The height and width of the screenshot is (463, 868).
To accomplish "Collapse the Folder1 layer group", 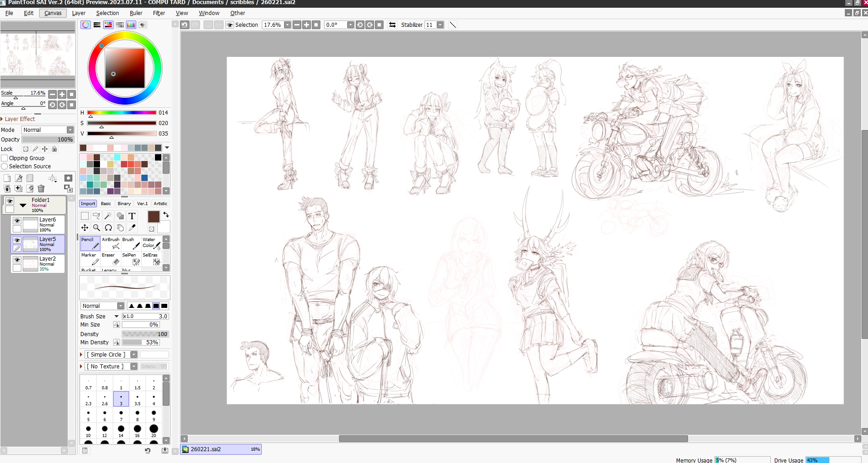I will 23,205.
